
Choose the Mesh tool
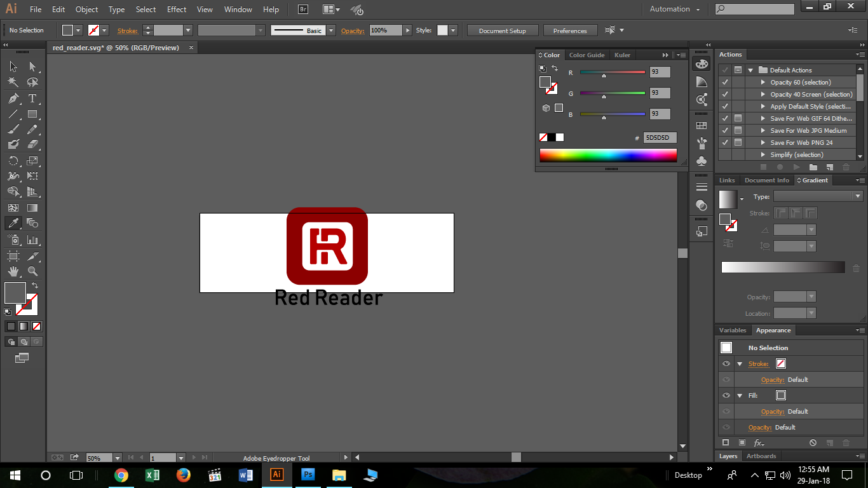point(13,208)
